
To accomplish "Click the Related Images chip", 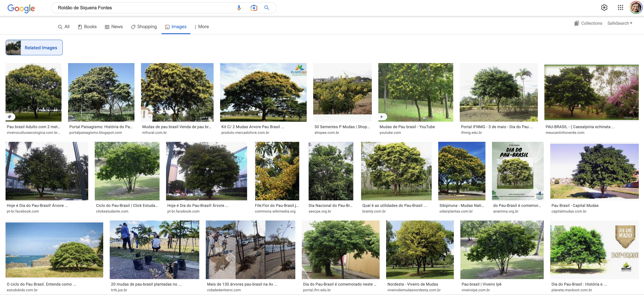I will pos(34,47).
